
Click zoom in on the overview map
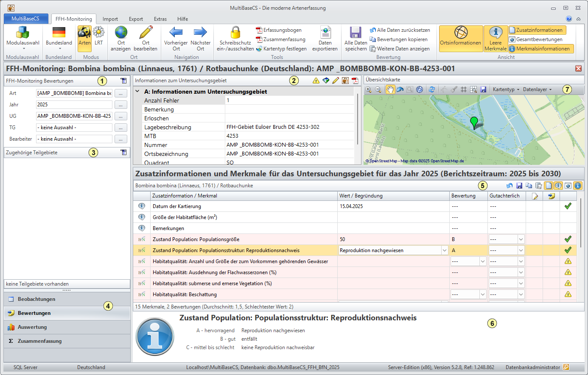point(368,89)
